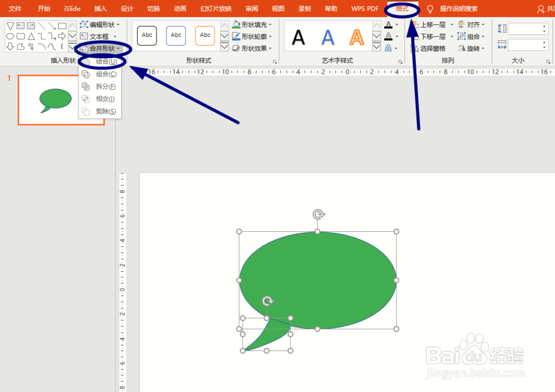The image size is (555, 392).
Task: Select the oval shape in shapes gallery
Action: tap(10, 36)
